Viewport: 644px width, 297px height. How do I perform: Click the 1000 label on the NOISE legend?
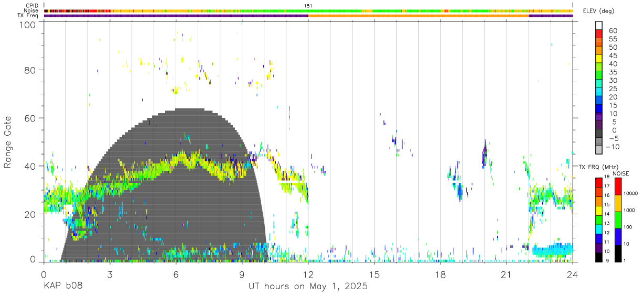click(628, 210)
